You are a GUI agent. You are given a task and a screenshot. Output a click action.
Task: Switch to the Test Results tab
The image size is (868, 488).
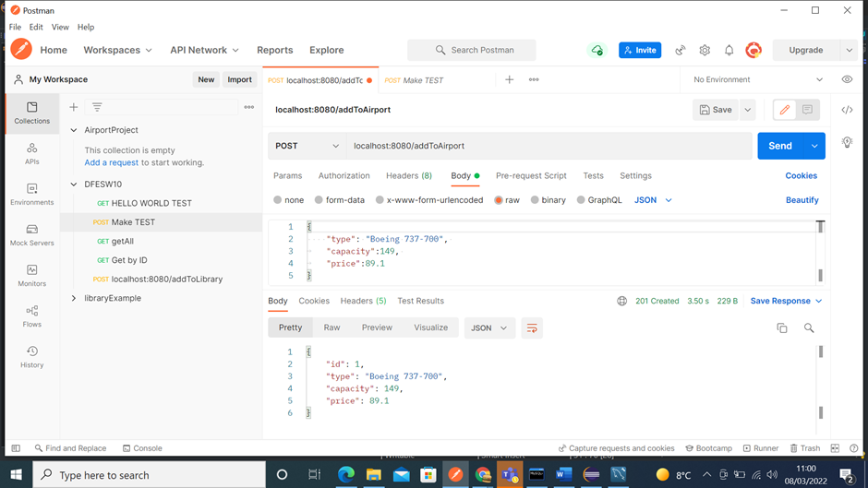pos(421,301)
